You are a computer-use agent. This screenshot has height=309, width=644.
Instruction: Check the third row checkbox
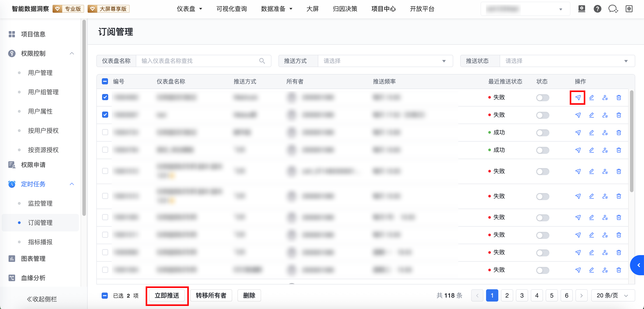click(105, 132)
